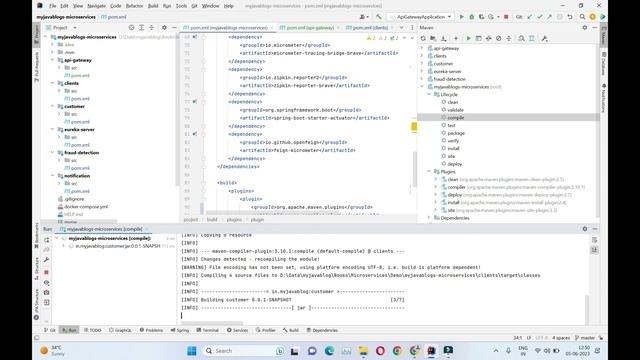
Task: Reload all Maven projects icon
Action: (x=423, y=38)
